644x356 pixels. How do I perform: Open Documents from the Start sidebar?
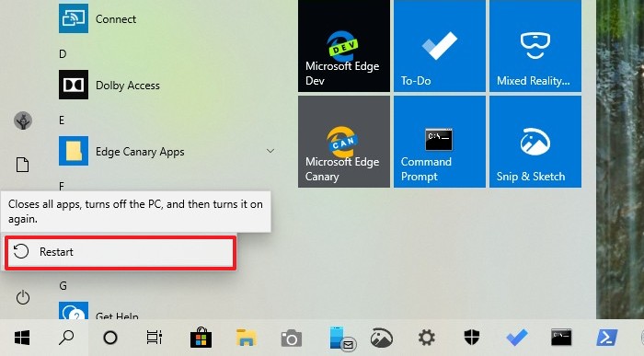coord(23,165)
